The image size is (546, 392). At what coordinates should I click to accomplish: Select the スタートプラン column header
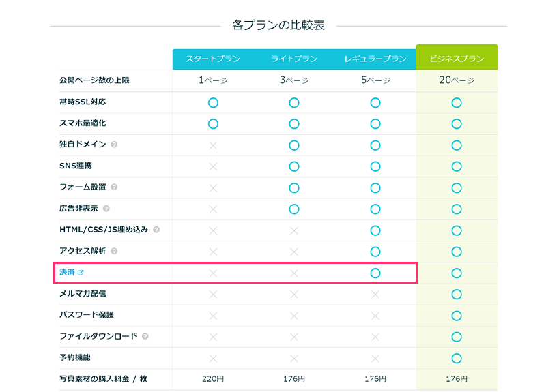[x=213, y=59]
